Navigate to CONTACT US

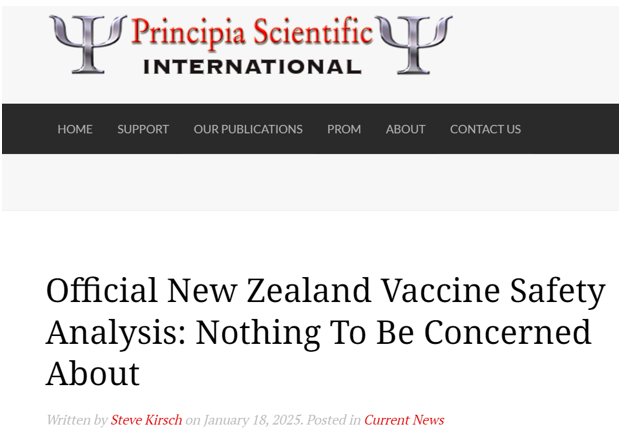[485, 129]
